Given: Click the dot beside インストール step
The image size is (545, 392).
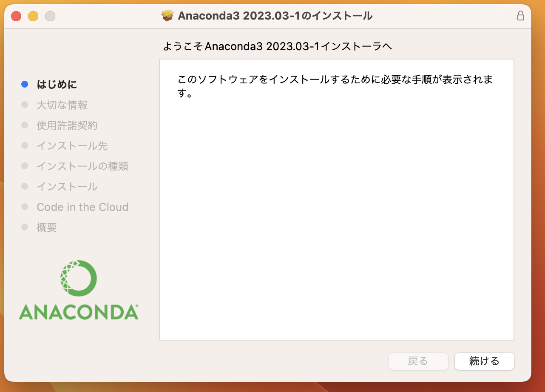Looking at the screenshot, I should pyautogui.click(x=24, y=187).
